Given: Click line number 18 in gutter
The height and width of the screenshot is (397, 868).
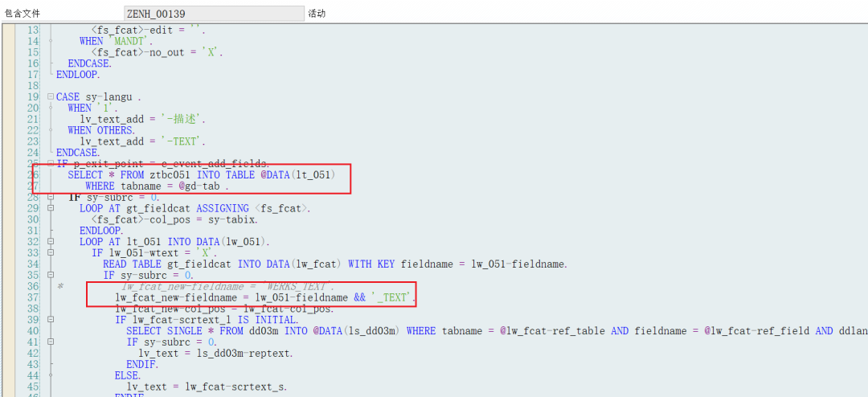Looking at the screenshot, I should (33, 86).
